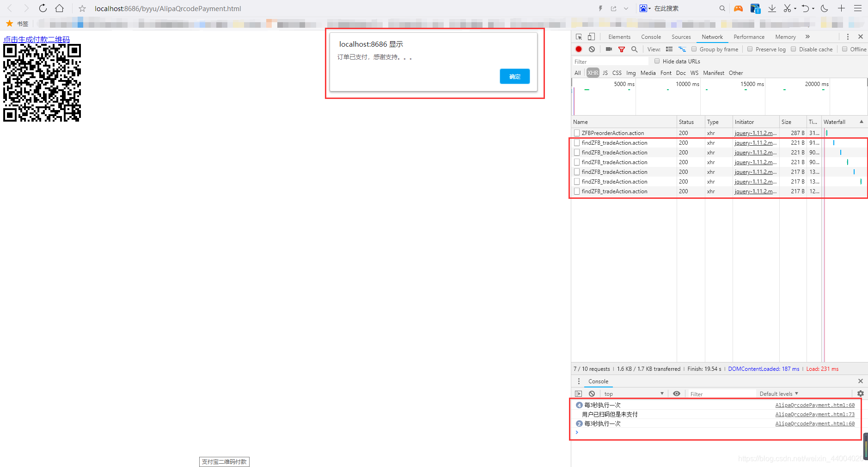Click the generated Alipay QR code image

tap(42, 83)
